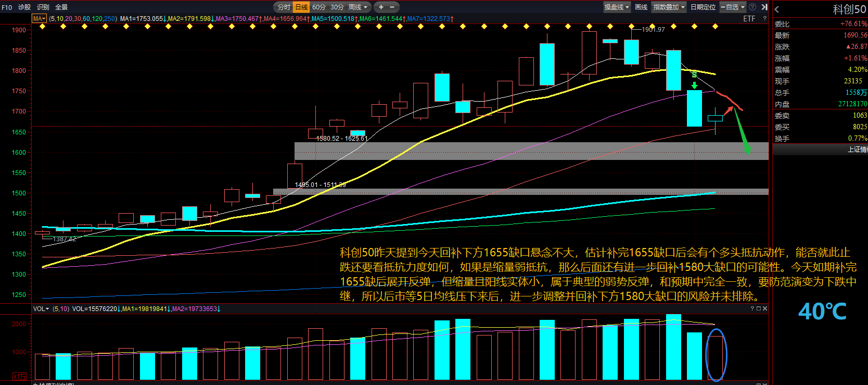Switch to the 分时 intraday chart
This screenshot has height=385, width=868.
[x=284, y=7]
